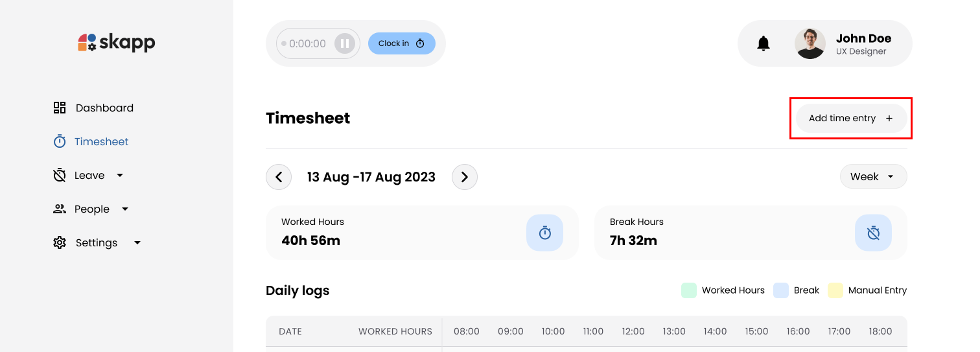Click the Add time entry button
980x352 pixels.
click(850, 118)
